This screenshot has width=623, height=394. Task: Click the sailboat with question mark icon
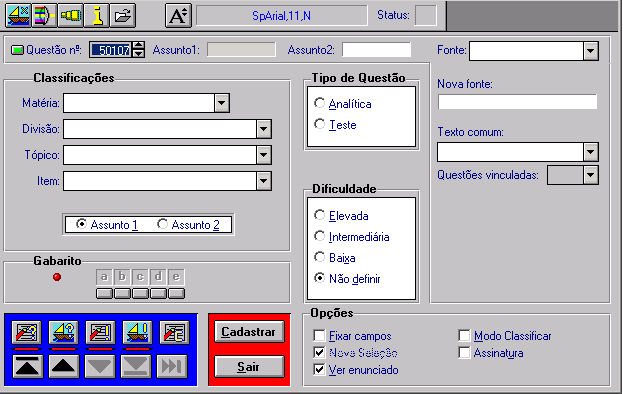point(64,332)
